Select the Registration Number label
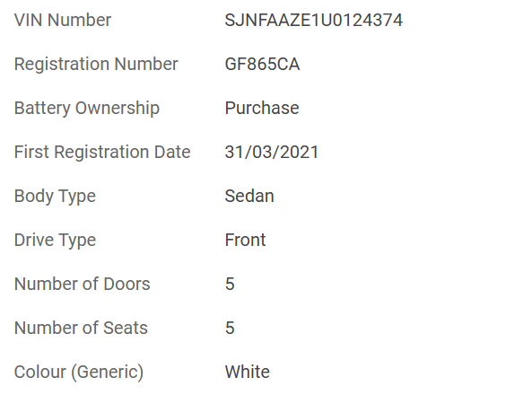Viewport: 532px width, 395px height. click(96, 65)
